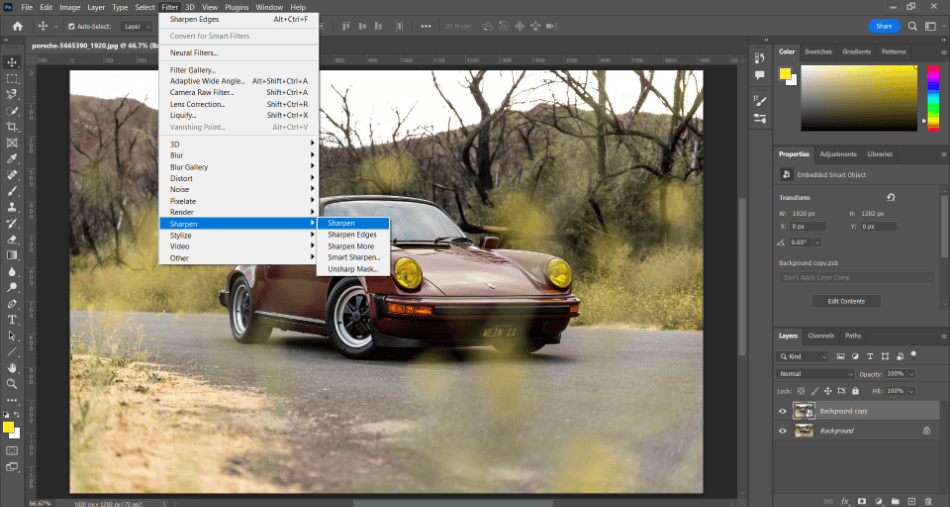The image size is (950, 507).
Task: Choose Smart Sharpen from the submenu
Action: click(x=353, y=257)
